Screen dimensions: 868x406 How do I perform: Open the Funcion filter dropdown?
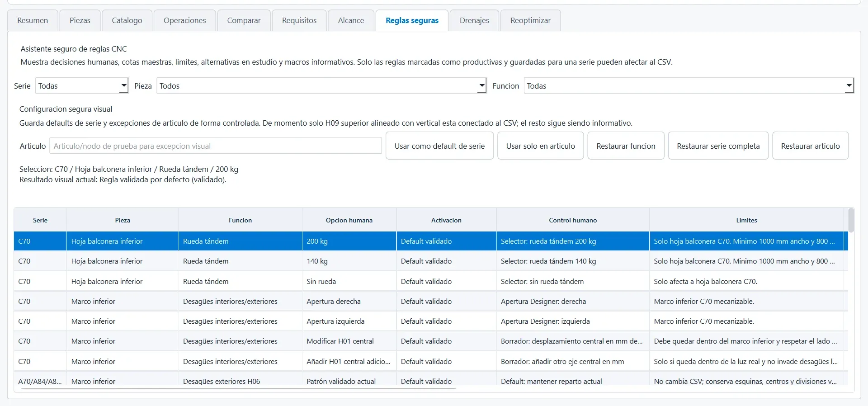(689, 85)
